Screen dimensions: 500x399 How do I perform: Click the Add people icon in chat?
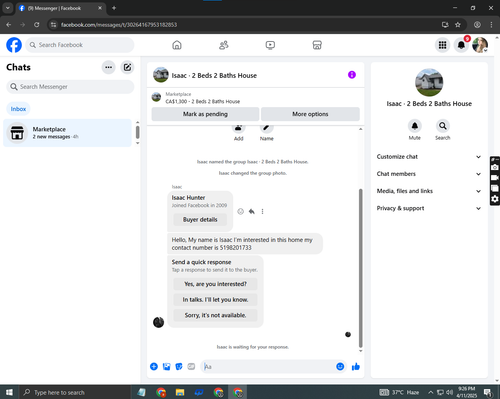(238, 128)
